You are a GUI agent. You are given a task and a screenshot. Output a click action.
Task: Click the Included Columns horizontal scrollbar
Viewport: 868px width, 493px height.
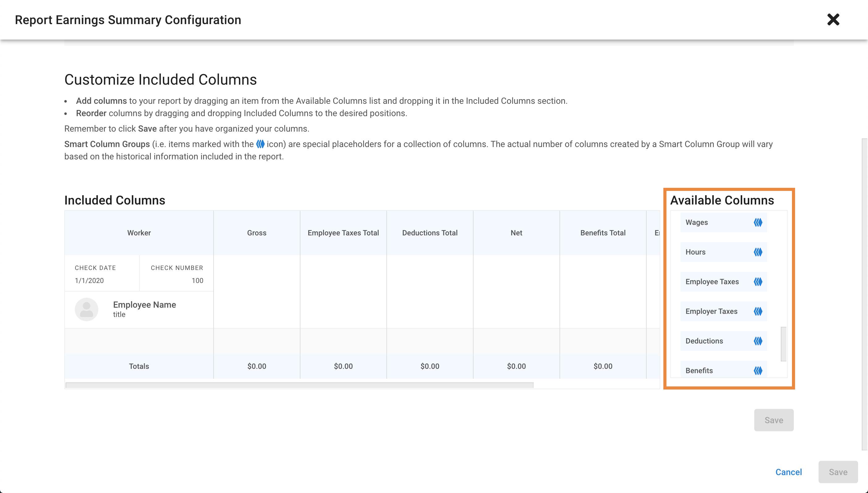click(299, 385)
